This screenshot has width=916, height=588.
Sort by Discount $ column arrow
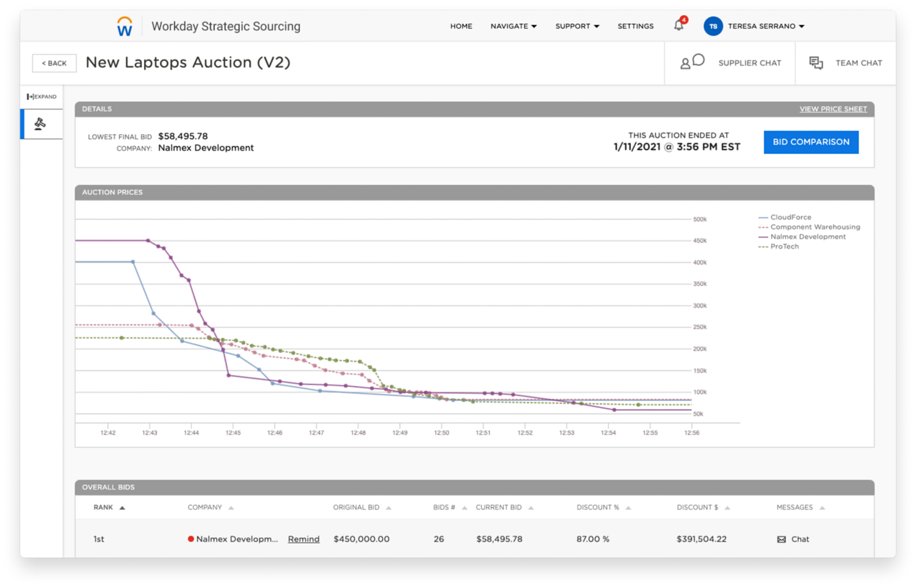(x=727, y=508)
